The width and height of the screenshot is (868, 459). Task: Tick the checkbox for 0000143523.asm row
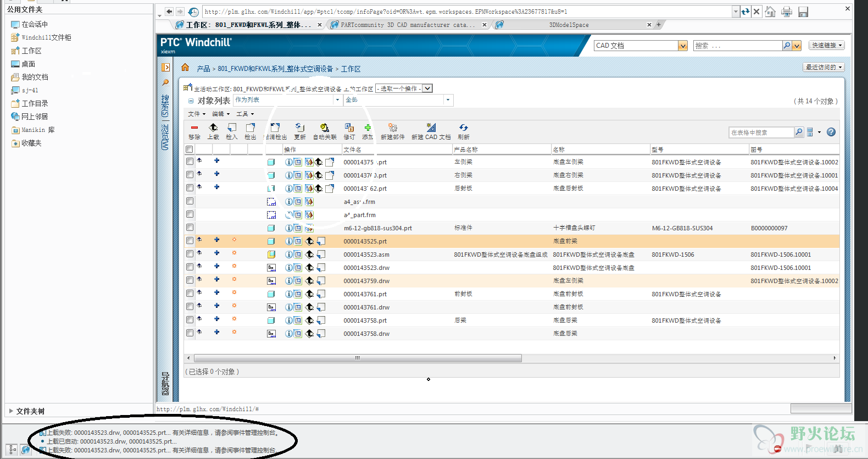pos(190,254)
